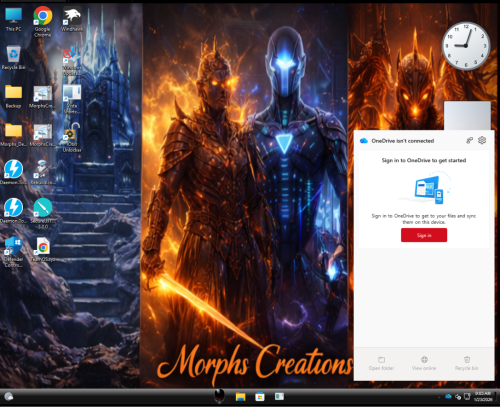Click the OneDrive View online button
500x407 pixels.
pos(424,363)
